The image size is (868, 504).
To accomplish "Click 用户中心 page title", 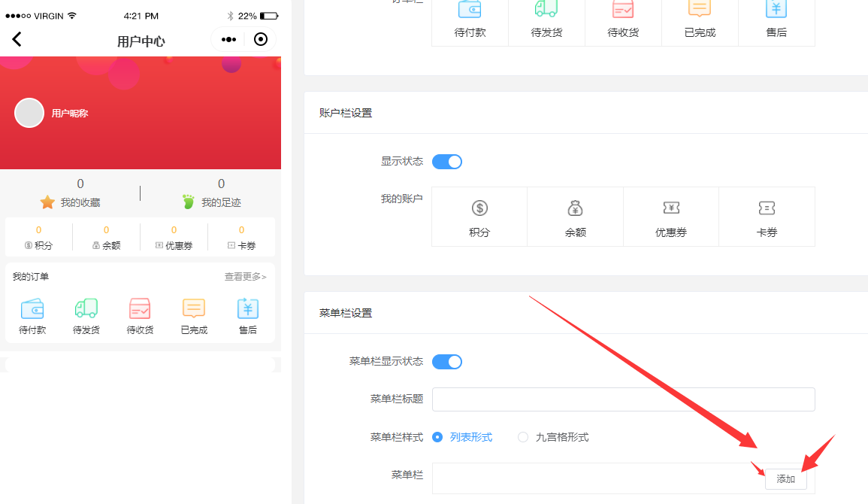I will (141, 41).
